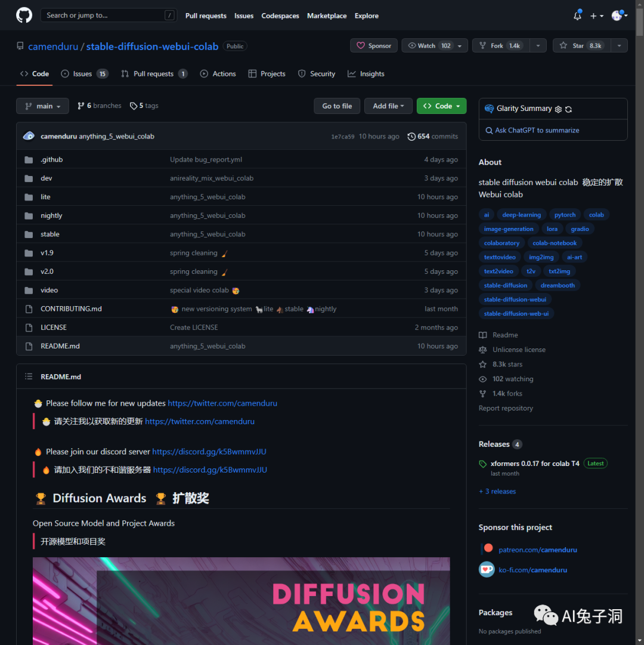Open Explore in the top navigation
Screen dimensions: 644x645
tap(367, 16)
